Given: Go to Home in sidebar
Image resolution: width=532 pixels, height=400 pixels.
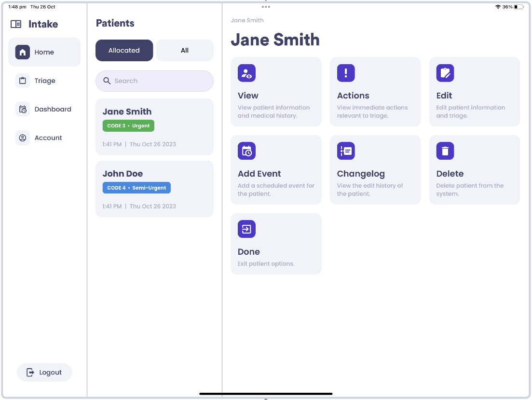Looking at the screenshot, I should pos(44,52).
